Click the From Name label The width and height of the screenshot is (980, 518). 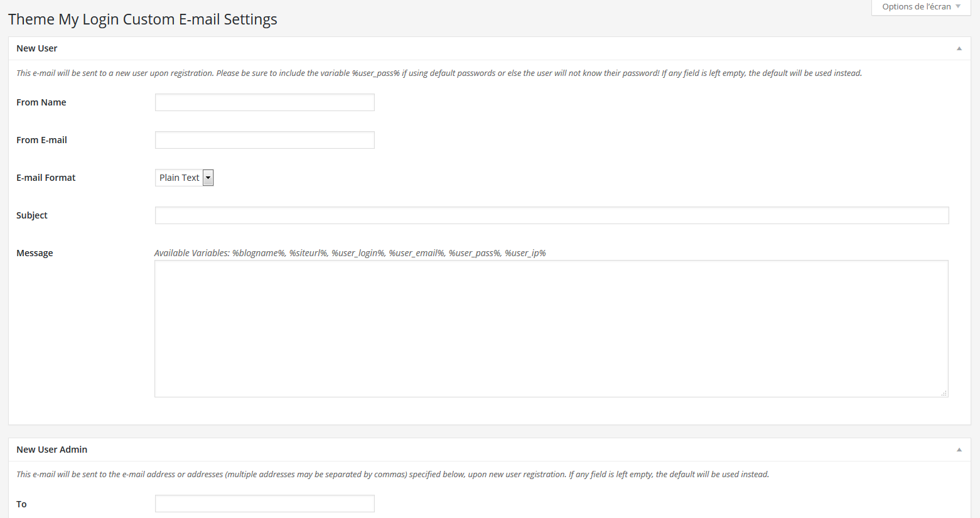tap(41, 102)
